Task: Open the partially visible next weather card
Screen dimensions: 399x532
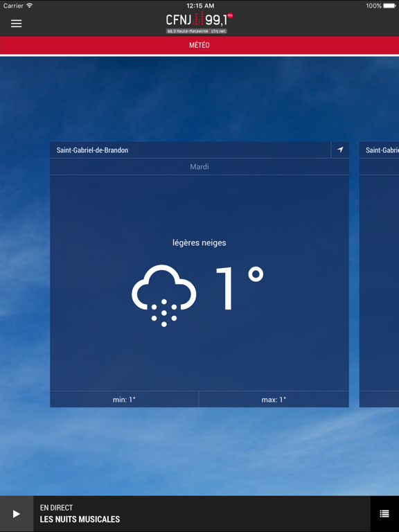Action: click(379, 274)
